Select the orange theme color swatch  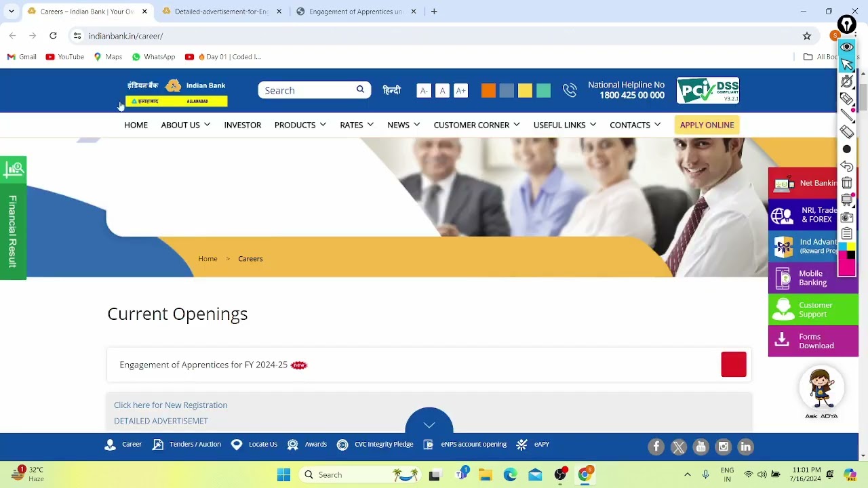point(488,90)
